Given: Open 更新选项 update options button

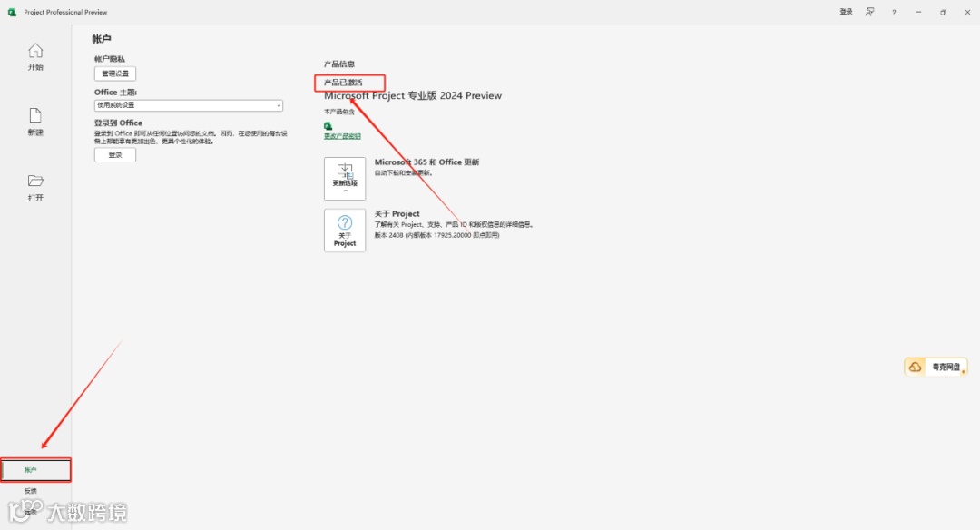Looking at the screenshot, I should [345, 178].
